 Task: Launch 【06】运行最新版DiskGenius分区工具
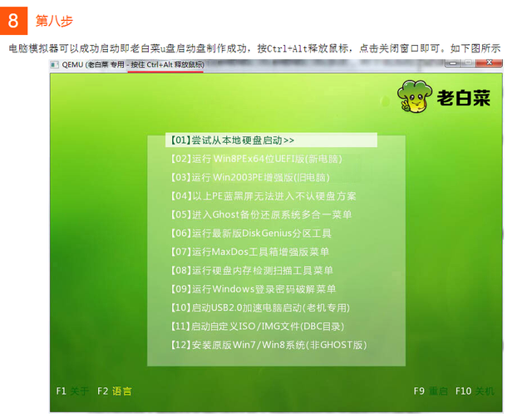[251, 234]
